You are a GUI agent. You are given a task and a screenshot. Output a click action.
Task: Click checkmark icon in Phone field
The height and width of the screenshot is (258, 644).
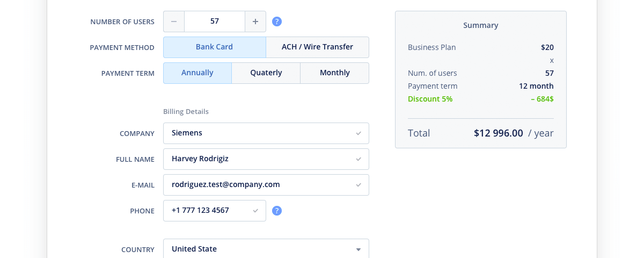click(255, 211)
